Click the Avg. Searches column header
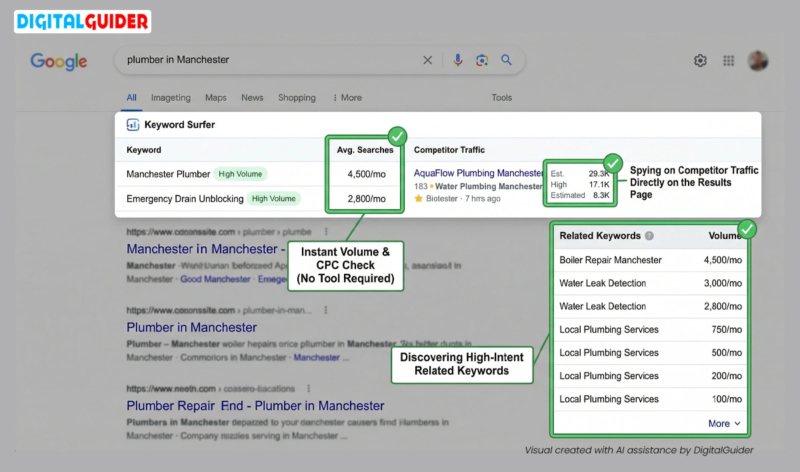 tap(365, 150)
